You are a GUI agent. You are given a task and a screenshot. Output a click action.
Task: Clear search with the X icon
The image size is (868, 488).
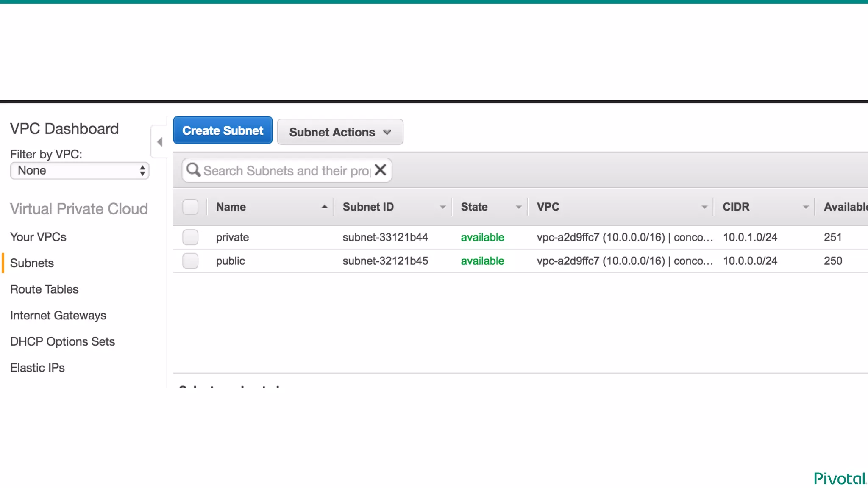[x=380, y=170]
